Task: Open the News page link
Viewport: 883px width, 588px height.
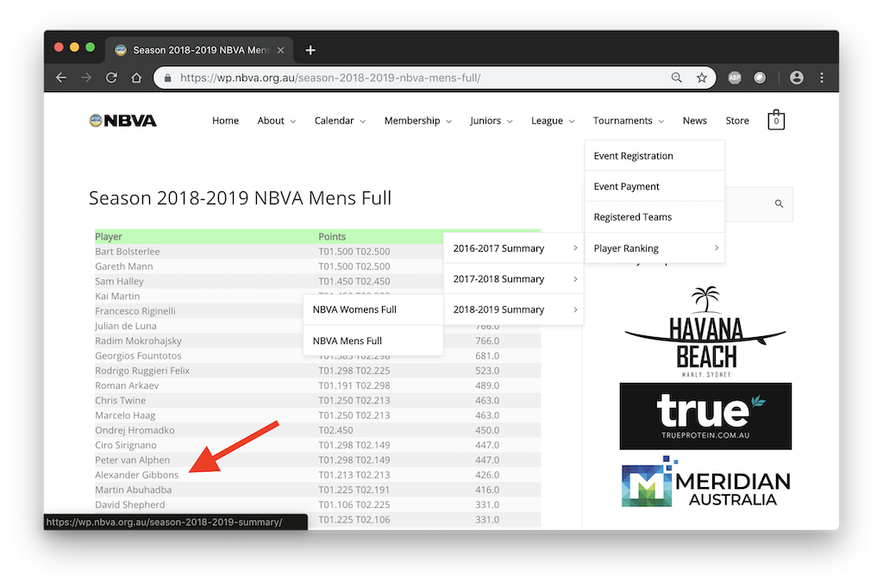Action: tap(694, 121)
